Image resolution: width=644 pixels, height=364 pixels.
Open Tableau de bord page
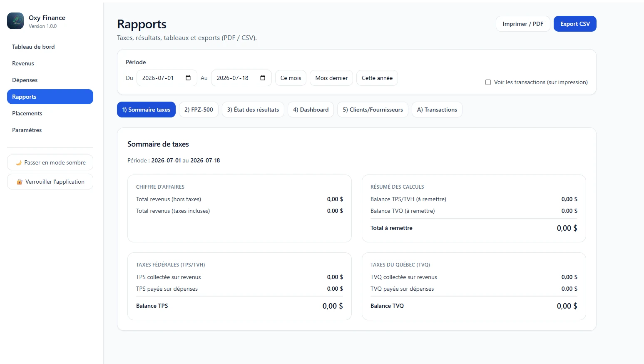50,47
